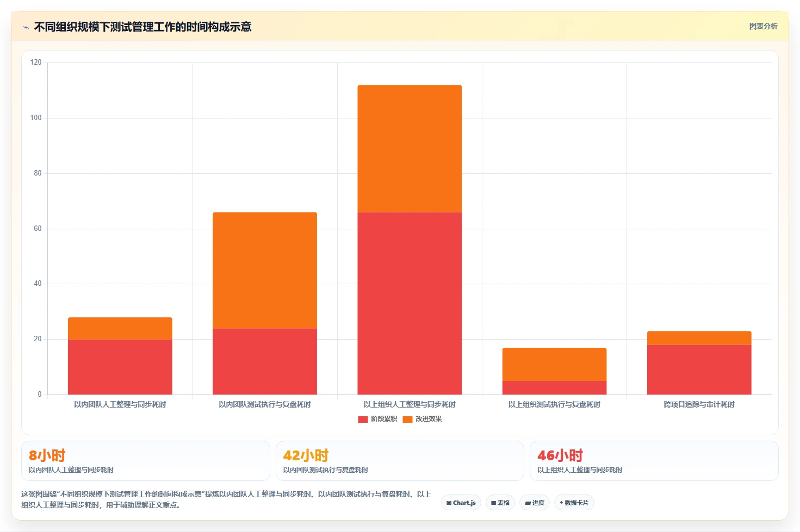This screenshot has width=800, height=532.
Task: Select the 表格 tag
Action: click(500, 503)
